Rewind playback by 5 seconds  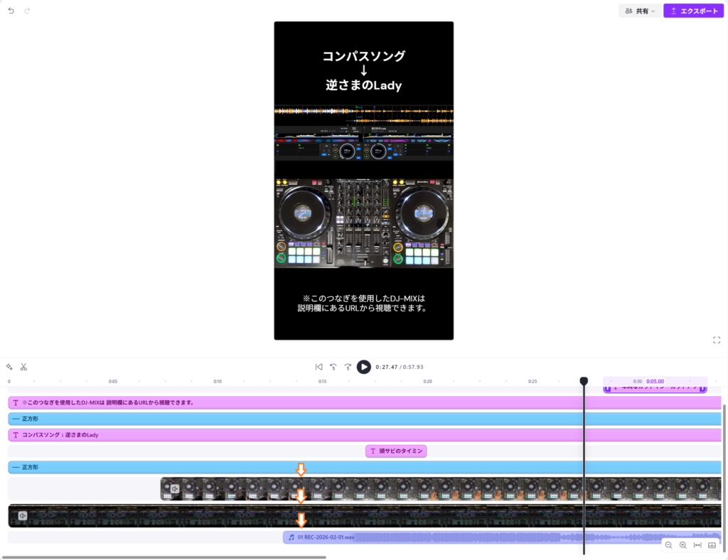point(333,367)
